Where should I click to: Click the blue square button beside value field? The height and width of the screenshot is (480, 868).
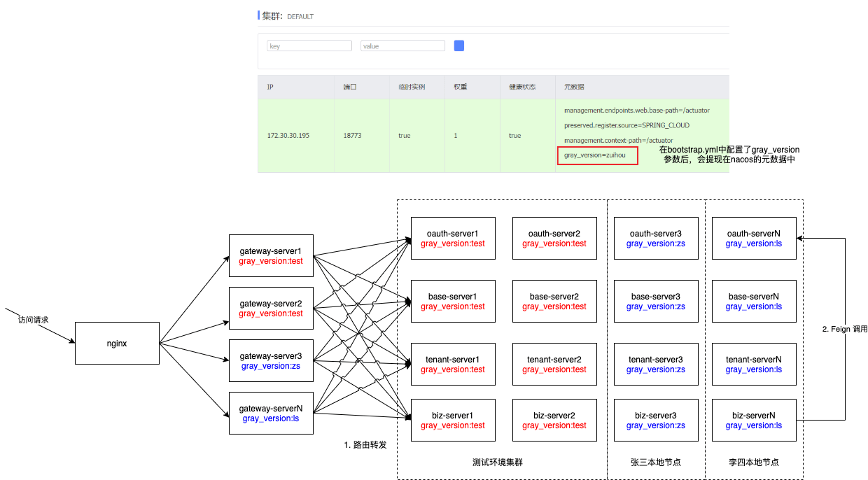[459, 45]
